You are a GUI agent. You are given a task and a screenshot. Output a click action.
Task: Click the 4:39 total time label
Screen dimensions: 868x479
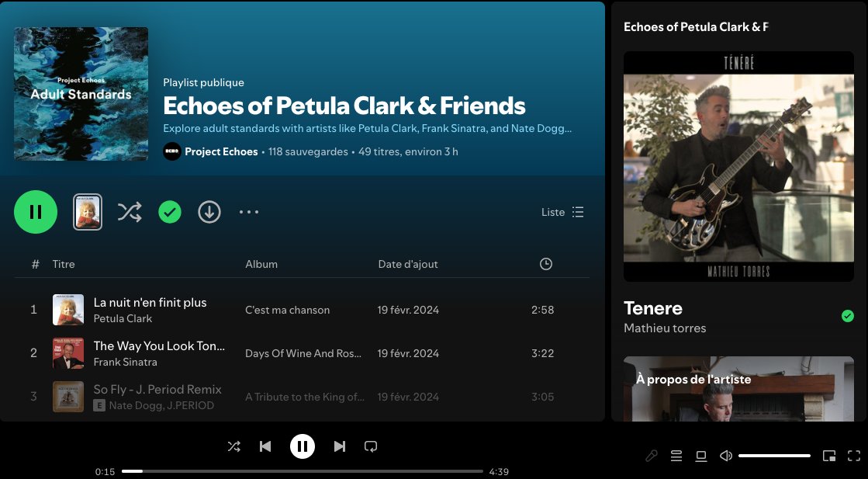tap(499, 472)
